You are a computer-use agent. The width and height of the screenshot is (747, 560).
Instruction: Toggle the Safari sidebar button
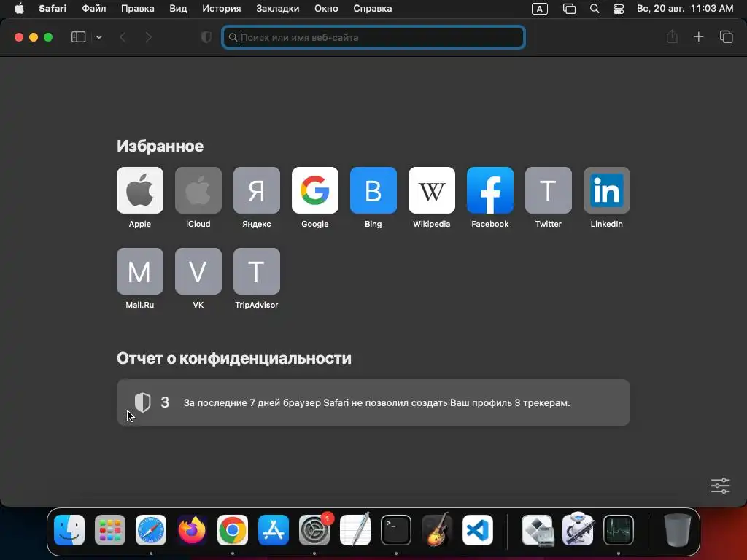pyautogui.click(x=78, y=37)
